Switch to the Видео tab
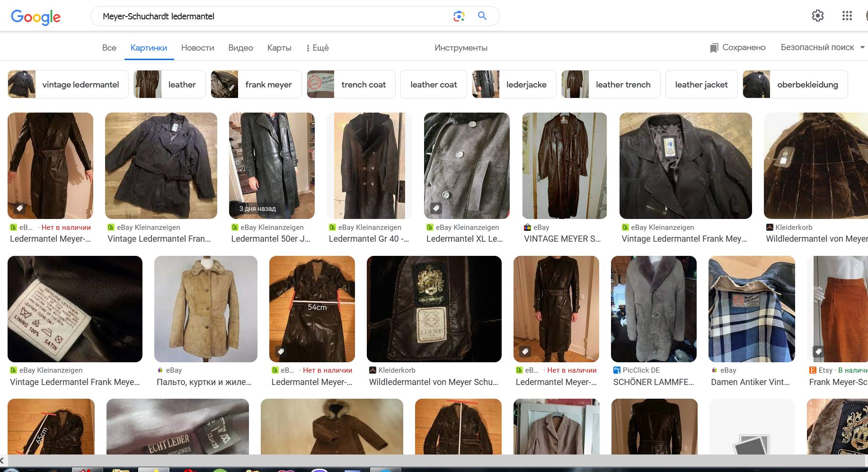The width and height of the screenshot is (868, 472). 240,48
